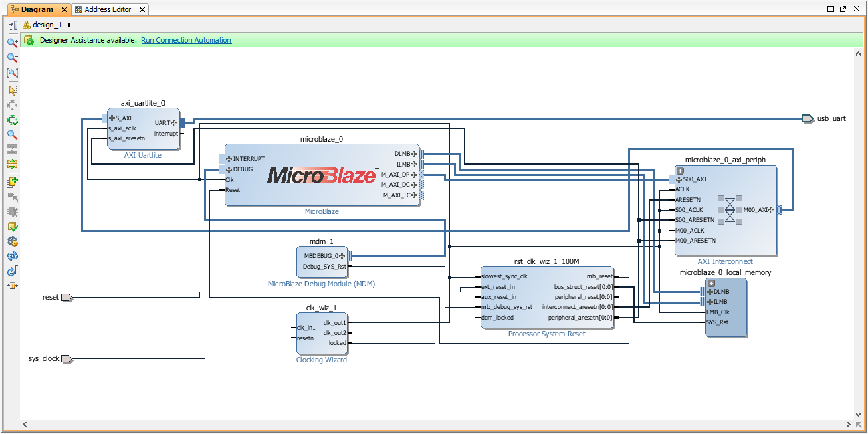Click the peripheral_aresetn[0:0] pin

click(580, 318)
